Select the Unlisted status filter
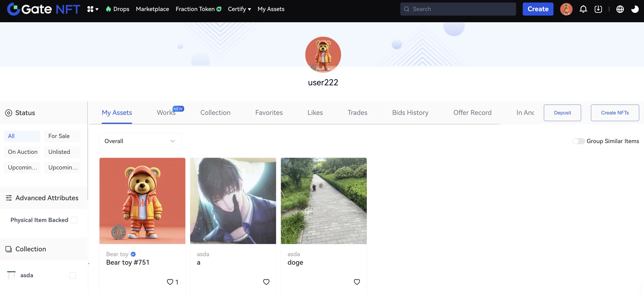Screen dimensions: 644x294 pos(62,152)
